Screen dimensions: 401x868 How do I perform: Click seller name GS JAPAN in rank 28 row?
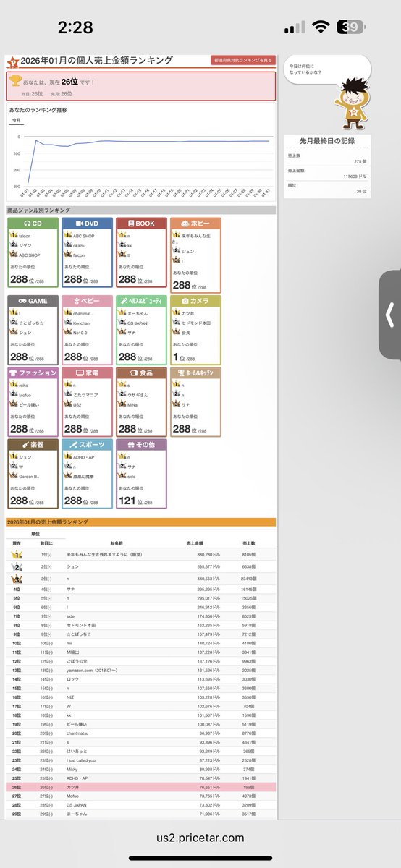coord(77,804)
